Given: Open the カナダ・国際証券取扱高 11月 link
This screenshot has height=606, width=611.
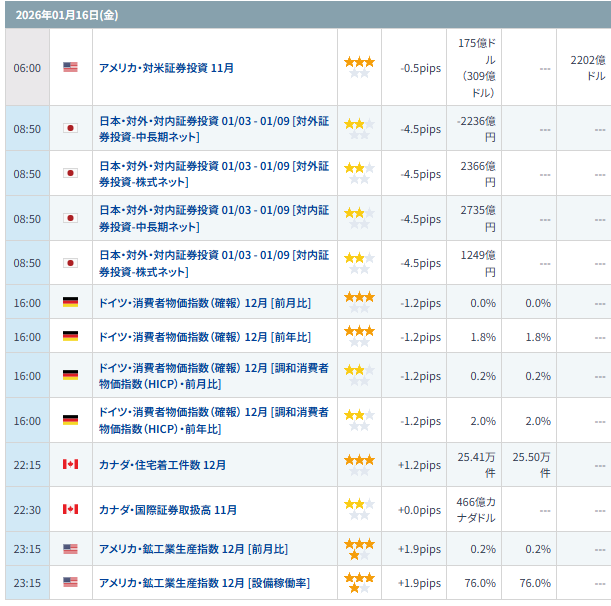Looking at the screenshot, I should 167,510.
